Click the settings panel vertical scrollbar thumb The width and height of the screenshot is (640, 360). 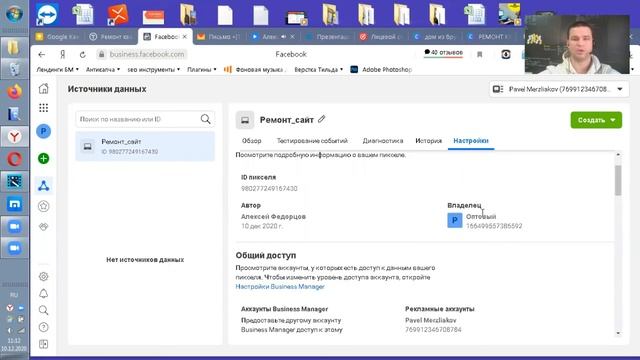point(618,180)
